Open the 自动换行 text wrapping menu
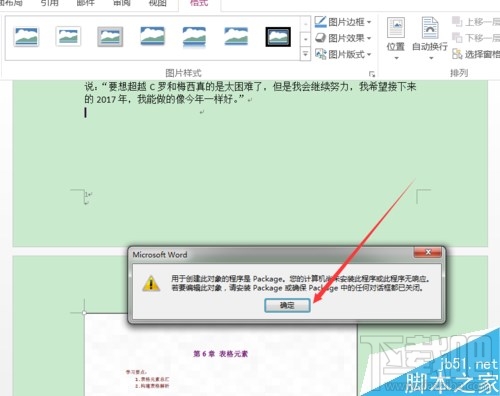The width and height of the screenshot is (500, 396). [x=430, y=39]
